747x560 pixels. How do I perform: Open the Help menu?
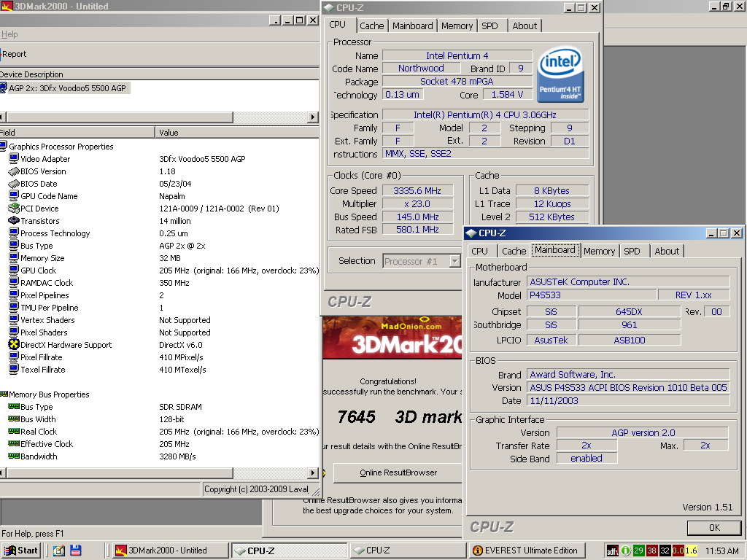click(x=9, y=34)
